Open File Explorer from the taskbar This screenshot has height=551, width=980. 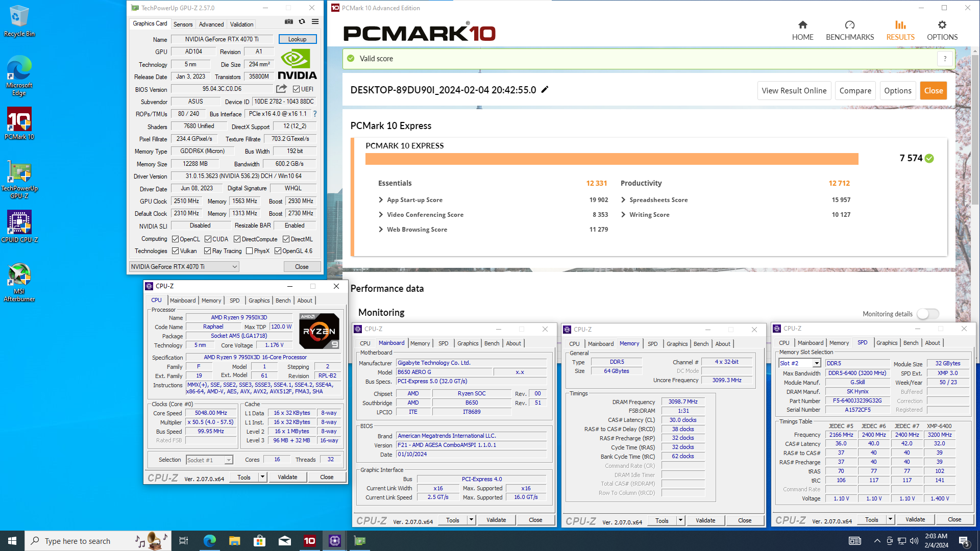click(x=234, y=541)
